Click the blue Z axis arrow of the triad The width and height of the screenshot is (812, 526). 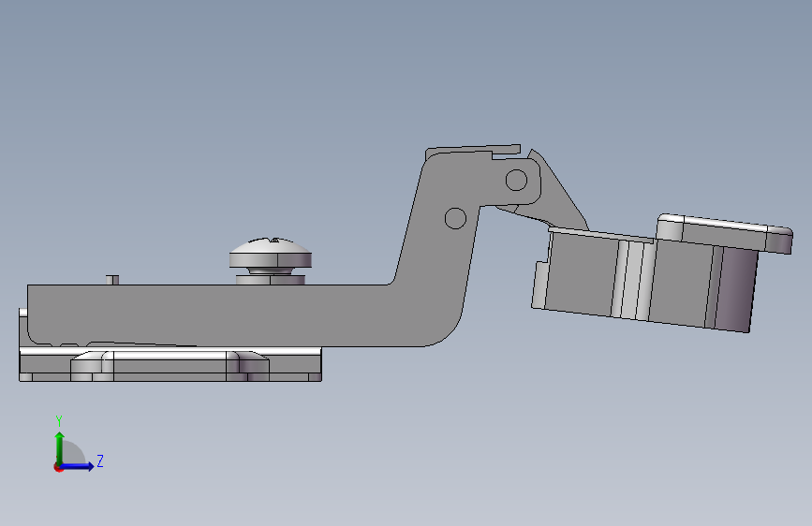pos(78,466)
